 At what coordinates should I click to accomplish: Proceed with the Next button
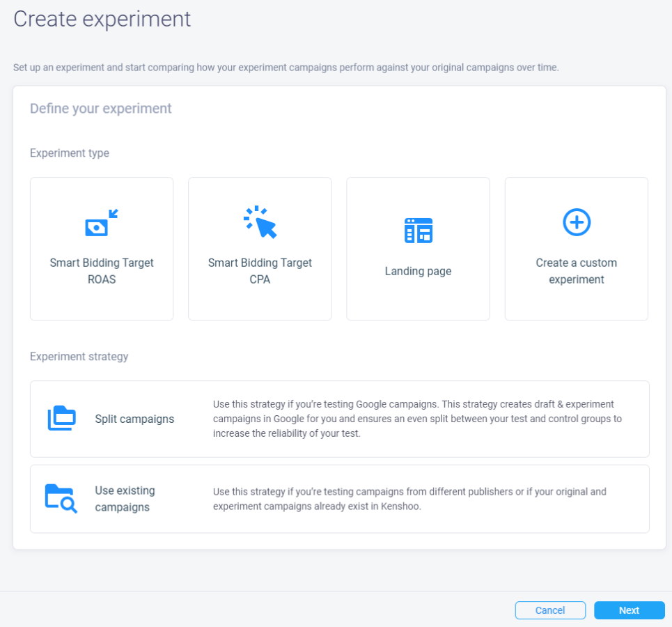(x=629, y=610)
